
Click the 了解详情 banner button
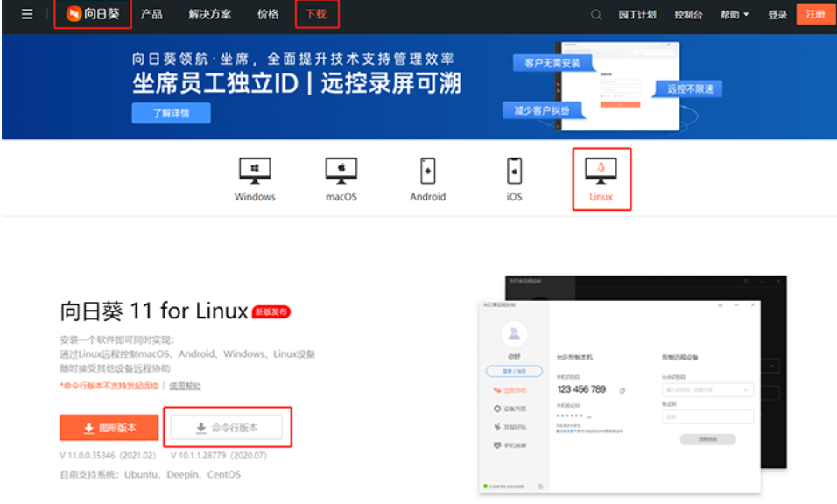click(x=172, y=113)
